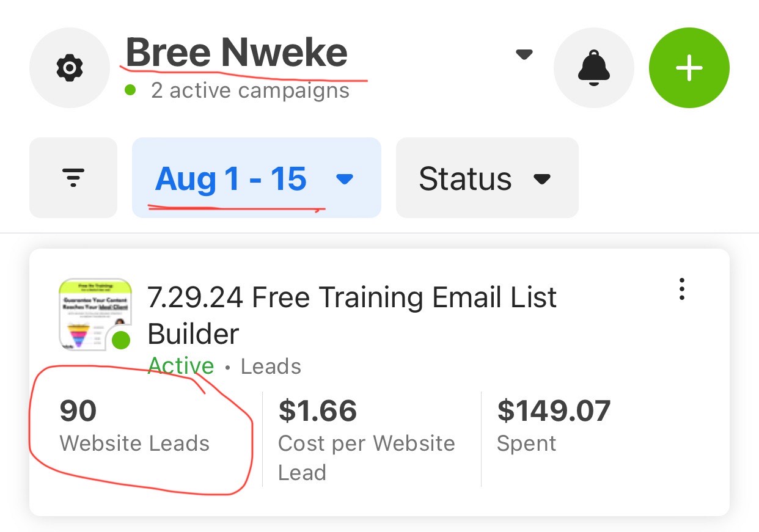Click the notifications bell icon

click(x=593, y=68)
